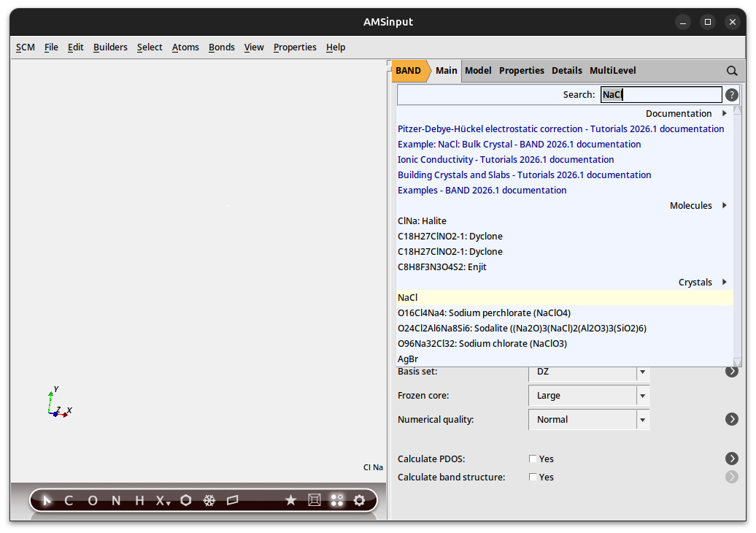The image size is (756, 533).
Task: Click the snowflake crystal tool
Action: 209,500
